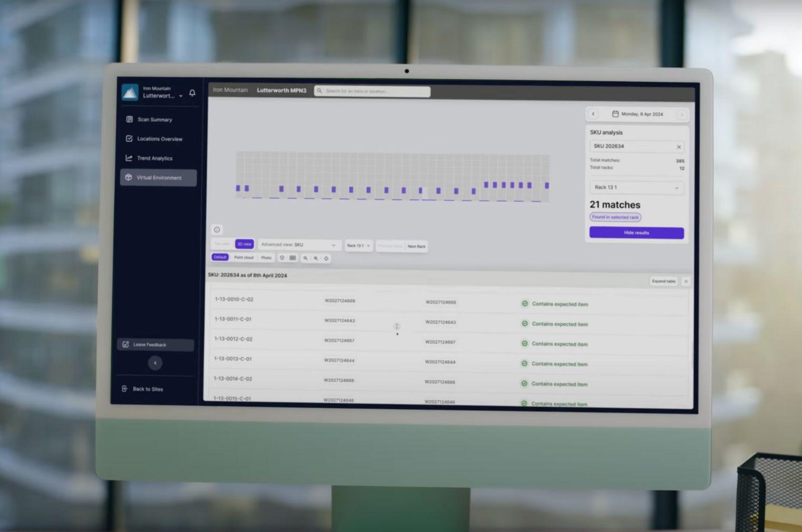
Task: Click the Scan Summary icon
Action: [129, 119]
